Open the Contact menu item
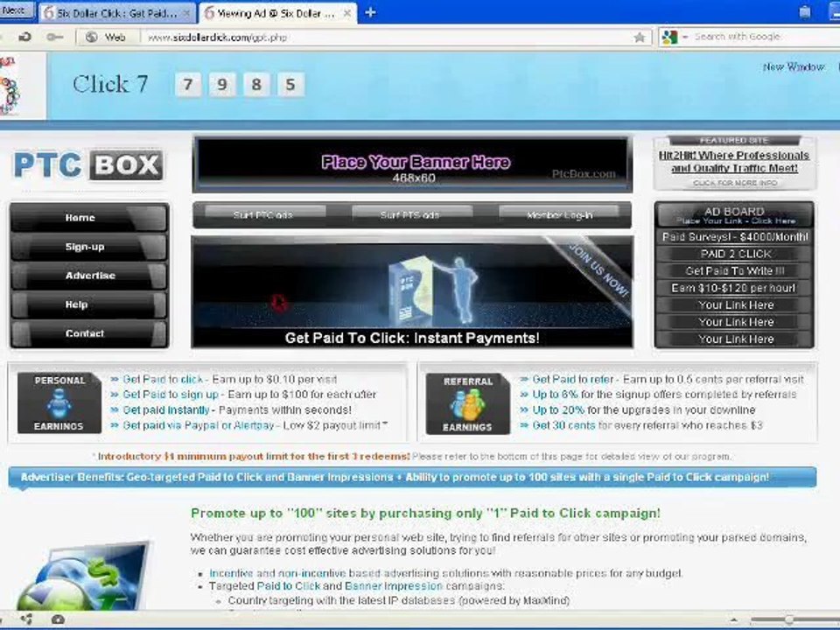840x630 pixels. pyautogui.click(x=89, y=333)
